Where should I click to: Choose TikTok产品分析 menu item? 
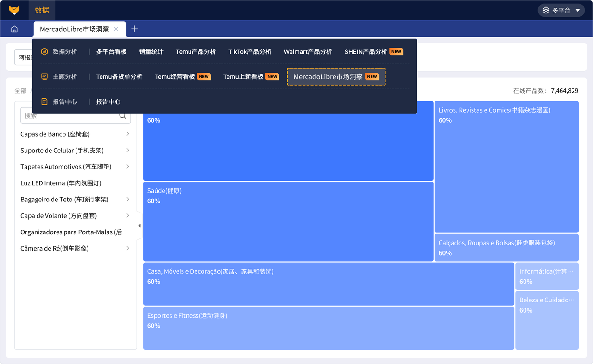[x=250, y=51]
